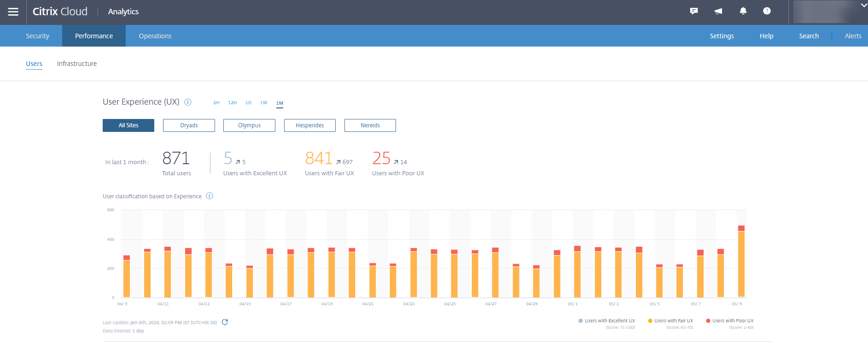Click info icon beside User Experience (UX)
The width and height of the screenshot is (868, 350).
[x=188, y=102]
